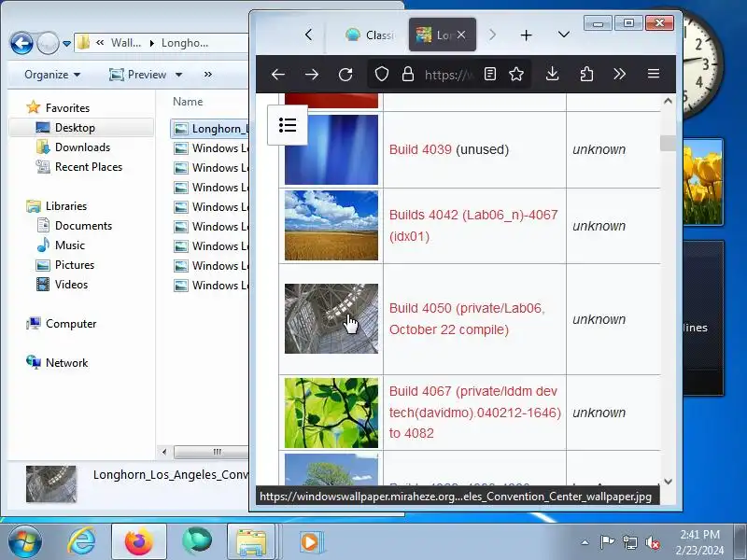Viewport: 747px width, 560px height.
Task: List all tabs dropdown
Action: (564, 35)
